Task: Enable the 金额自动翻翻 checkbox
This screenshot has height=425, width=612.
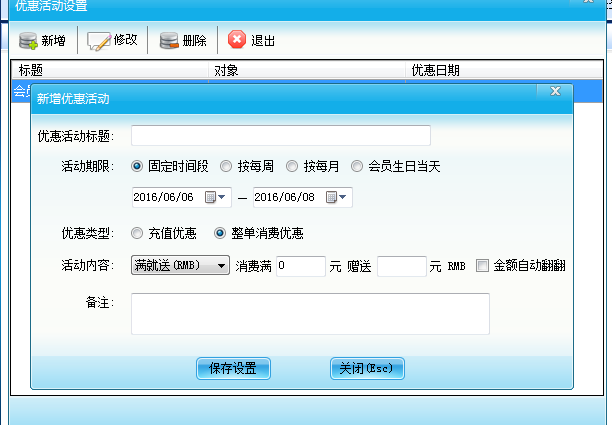Action: (x=482, y=266)
